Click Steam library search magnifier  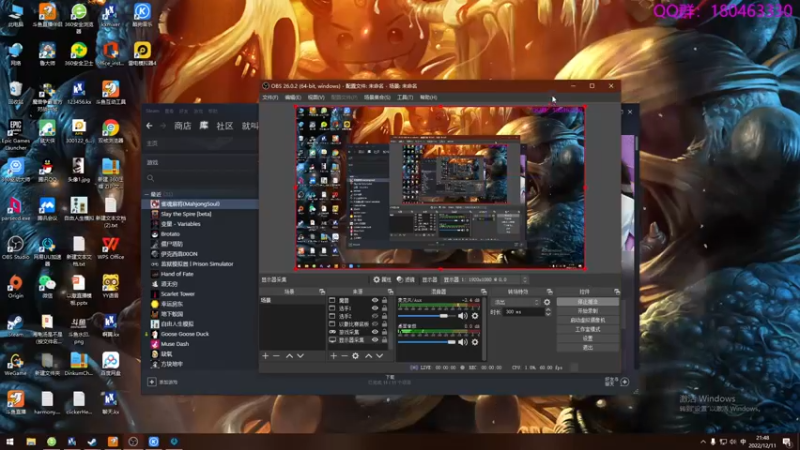[x=151, y=178]
